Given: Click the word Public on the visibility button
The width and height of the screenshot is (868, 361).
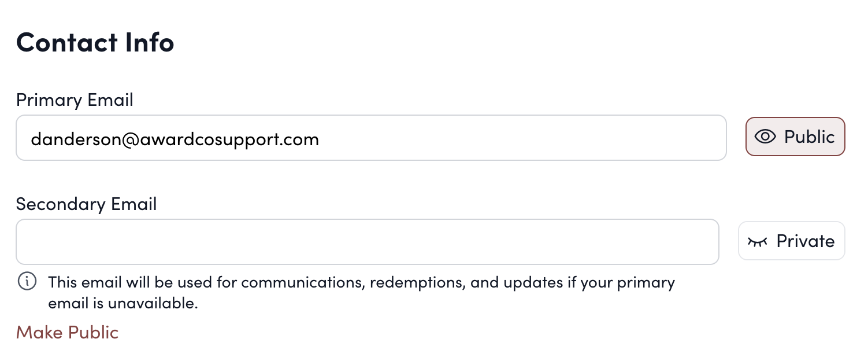Looking at the screenshot, I should coord(809,137).
